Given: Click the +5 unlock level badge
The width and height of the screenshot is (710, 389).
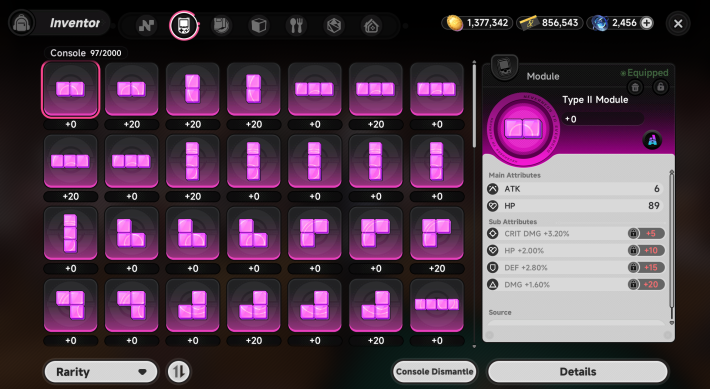Looking at the screenshot, I should pos(651,234).
